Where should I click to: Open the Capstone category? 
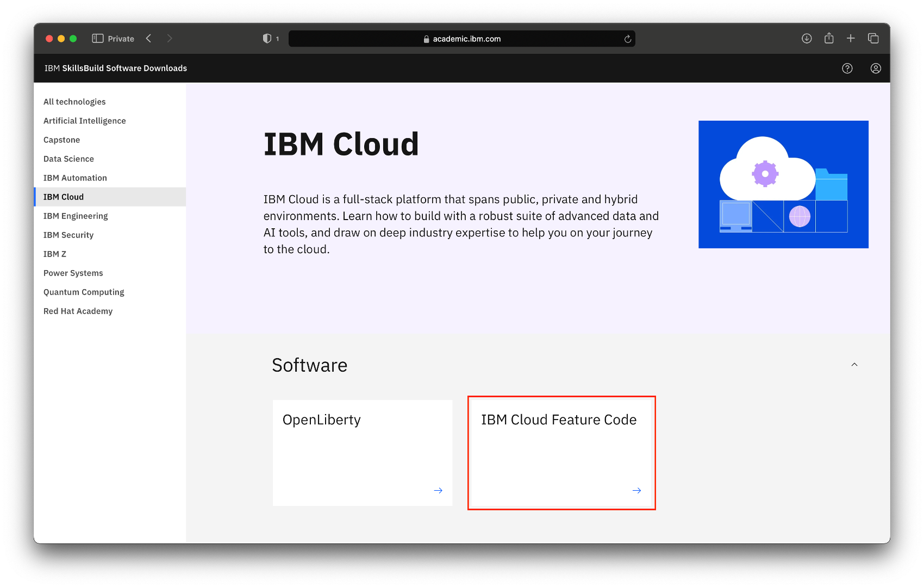[x=110, y=140]
